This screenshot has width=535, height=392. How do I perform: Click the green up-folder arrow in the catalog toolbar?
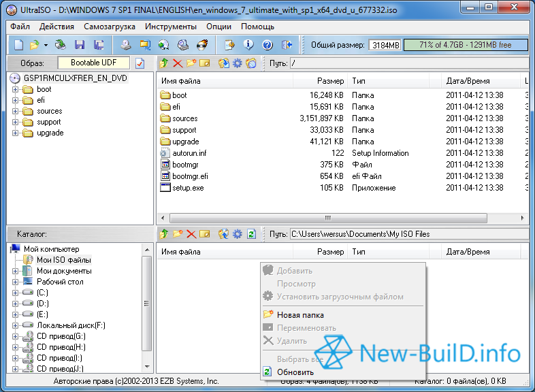click(x=163, y=234)
